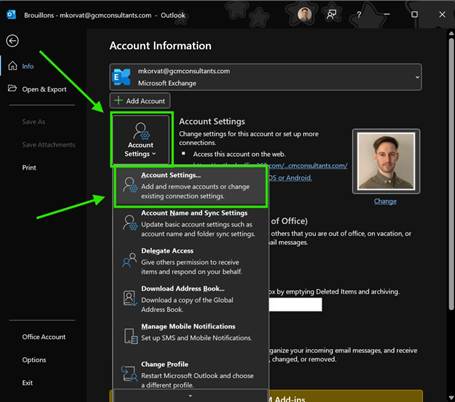The height and width of the screenshot is (402, 455).
Task: Open Outlook Options
Action: (x=34, y=360)
